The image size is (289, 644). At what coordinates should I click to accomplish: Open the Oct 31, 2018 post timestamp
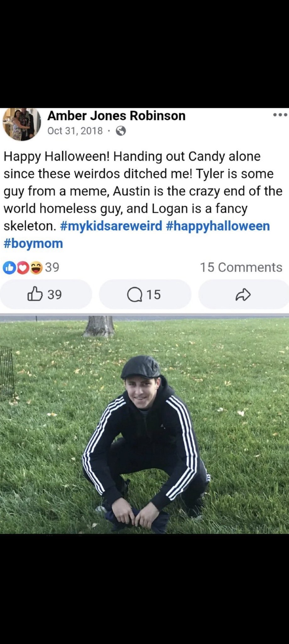tap(75, 131)
